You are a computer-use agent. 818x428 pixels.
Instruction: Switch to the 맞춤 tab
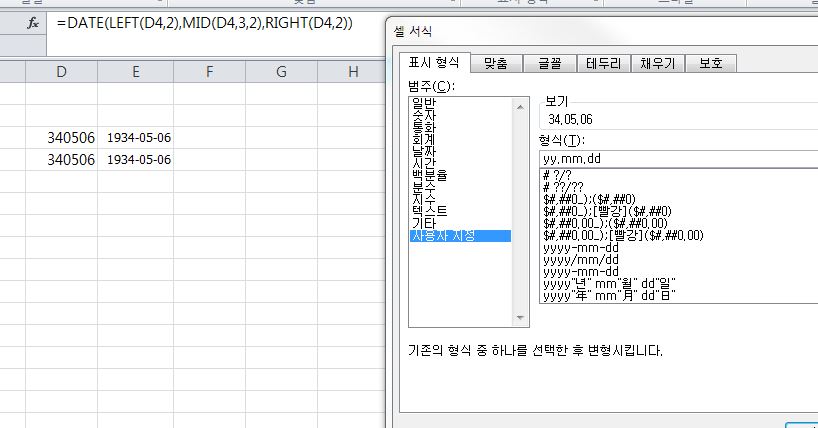495,63
